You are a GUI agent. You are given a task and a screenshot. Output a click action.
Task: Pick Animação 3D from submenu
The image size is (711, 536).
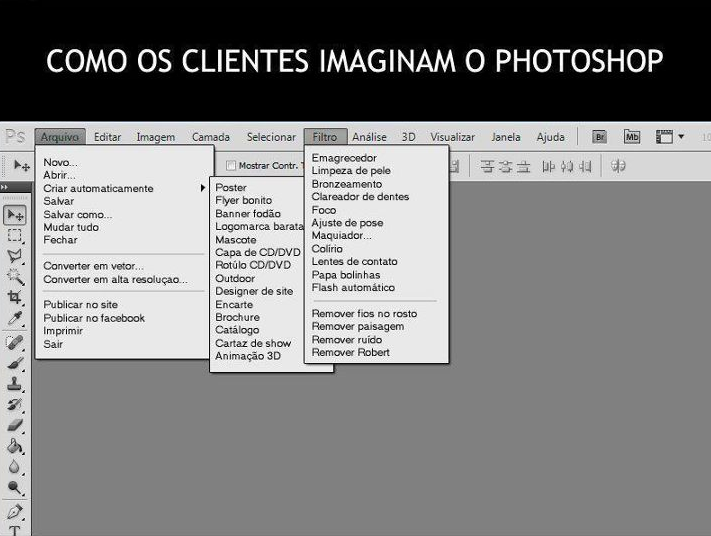coord(248,356)
